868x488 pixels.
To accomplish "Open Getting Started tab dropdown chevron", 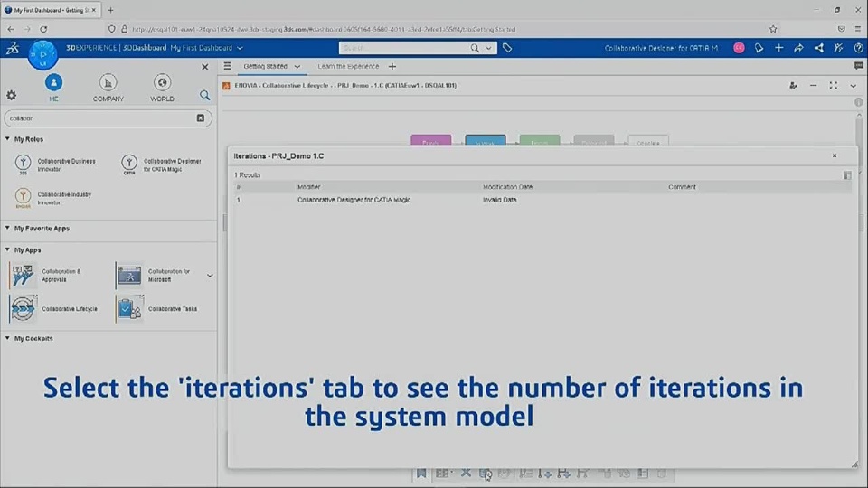I will coord(297,66).
